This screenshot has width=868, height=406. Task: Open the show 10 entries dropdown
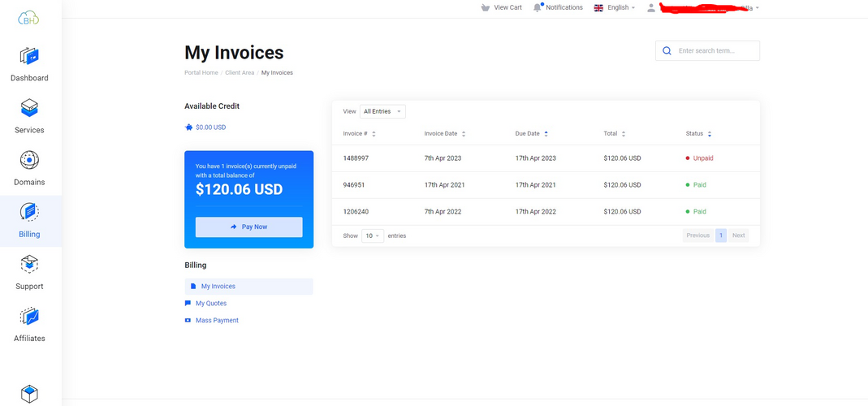373,235
